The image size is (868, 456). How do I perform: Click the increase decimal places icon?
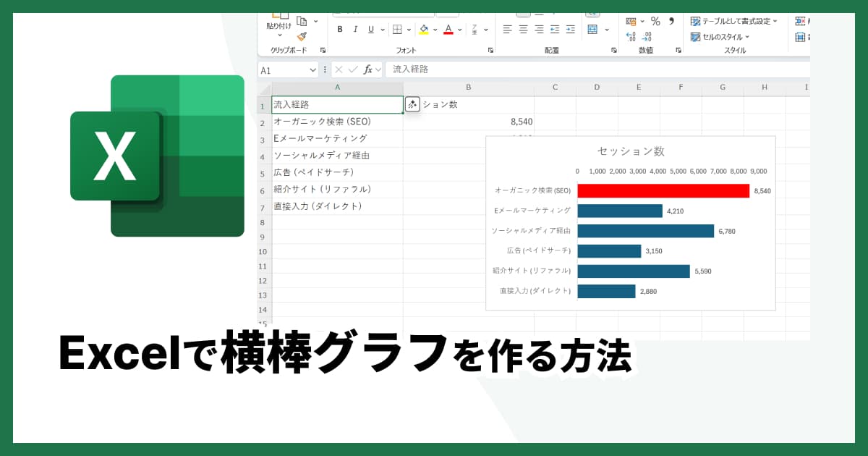click(630, 37)
